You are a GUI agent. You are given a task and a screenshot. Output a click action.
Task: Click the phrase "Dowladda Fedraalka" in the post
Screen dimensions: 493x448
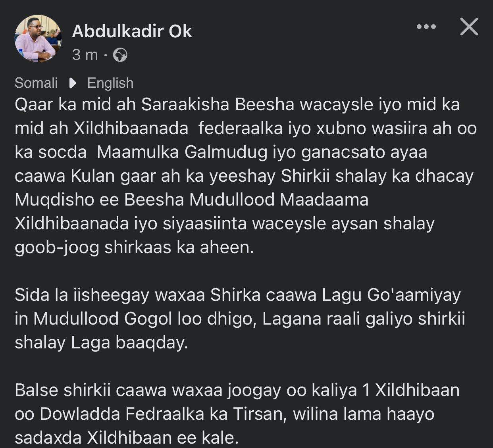[x=134, y=414]
